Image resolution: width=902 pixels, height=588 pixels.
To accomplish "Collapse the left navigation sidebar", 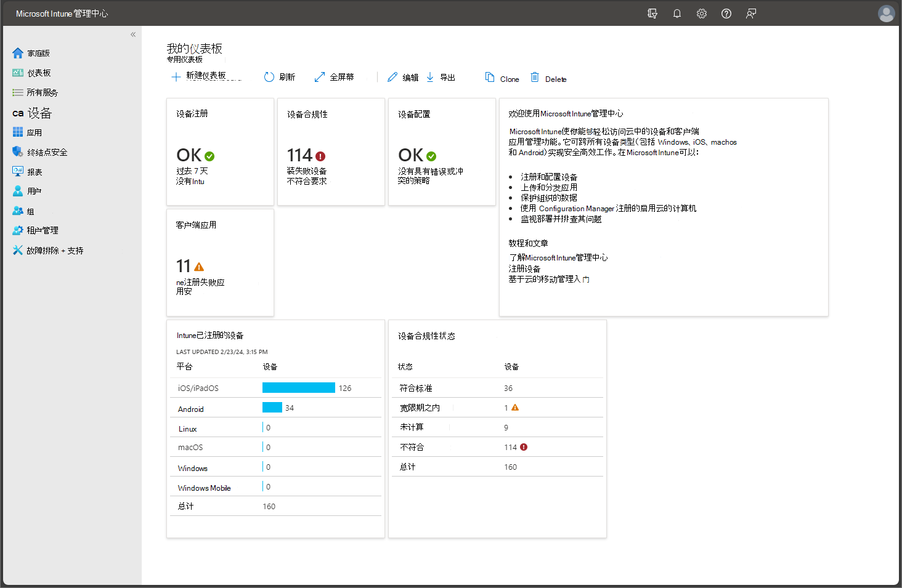I will [x=133, y=34].
